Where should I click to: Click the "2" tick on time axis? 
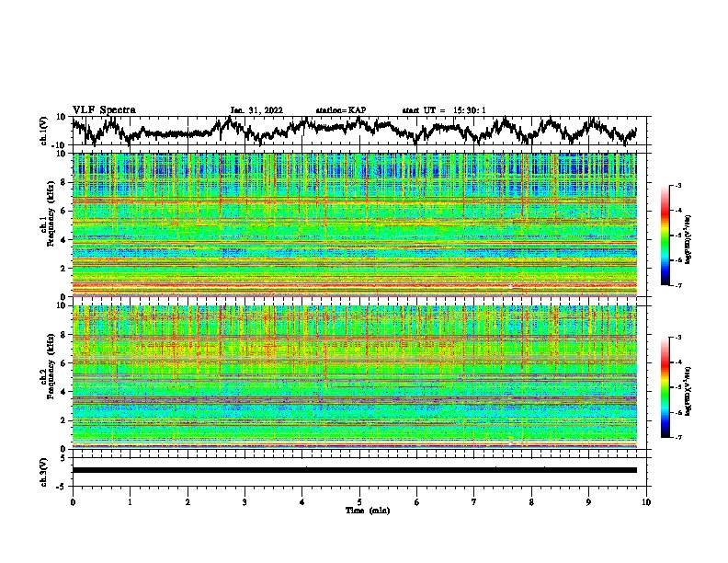(188, 502)
